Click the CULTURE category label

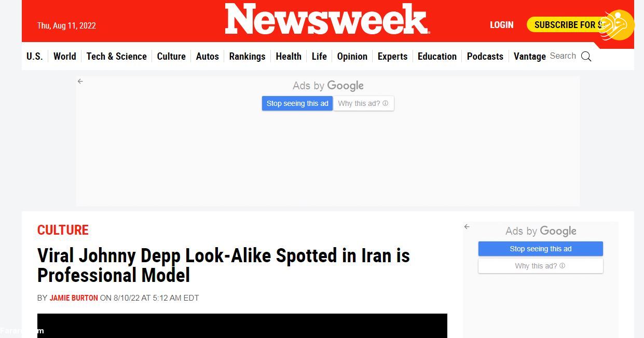pyautogui.click(x=63, y=230)
